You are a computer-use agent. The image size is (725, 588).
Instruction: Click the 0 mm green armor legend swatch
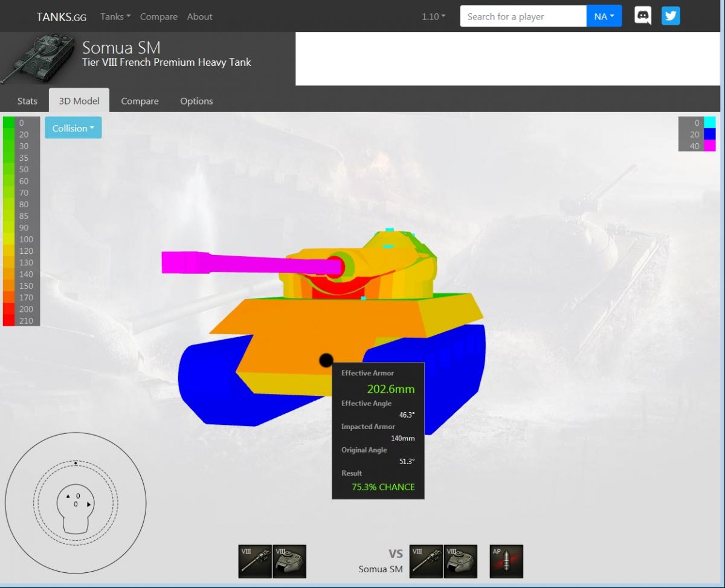8,123
